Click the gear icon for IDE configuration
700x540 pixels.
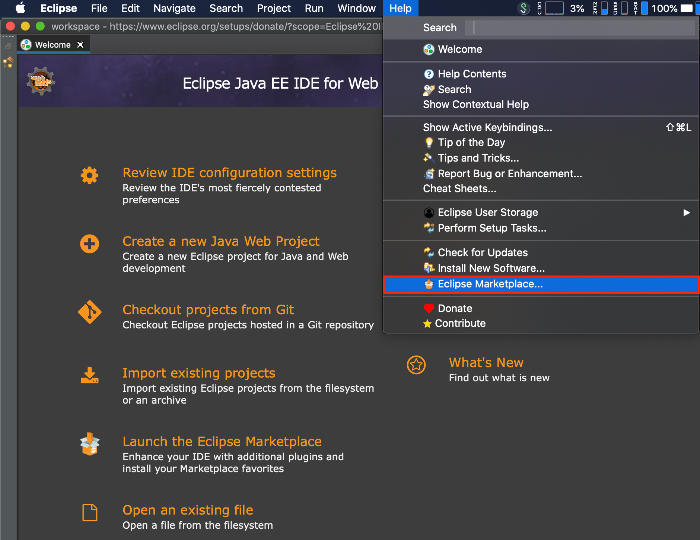[89, 175]
